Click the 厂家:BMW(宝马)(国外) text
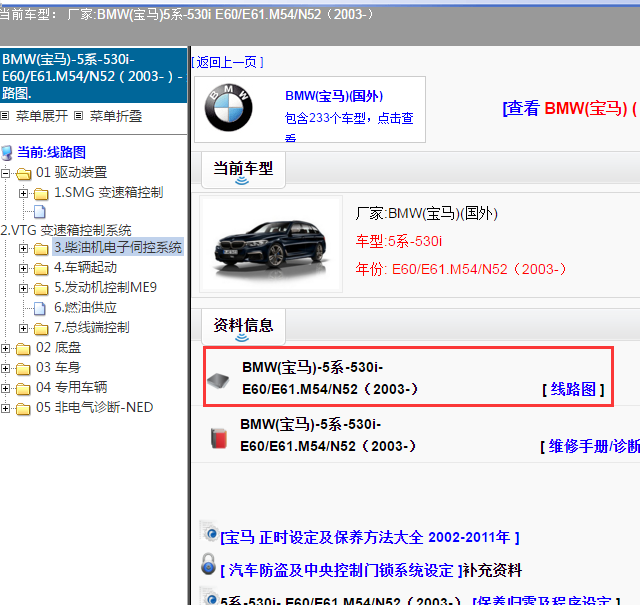This screenshot has height=605, width=640. point(427,214)
